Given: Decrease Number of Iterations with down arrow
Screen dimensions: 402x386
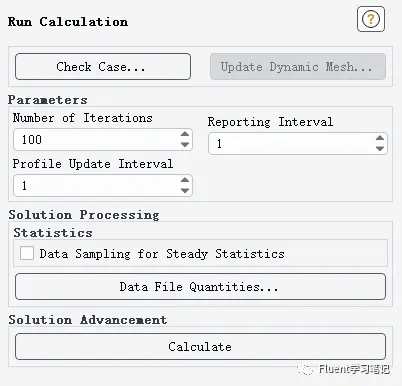Looking at the screenshot, I should (x=185, y=145).
